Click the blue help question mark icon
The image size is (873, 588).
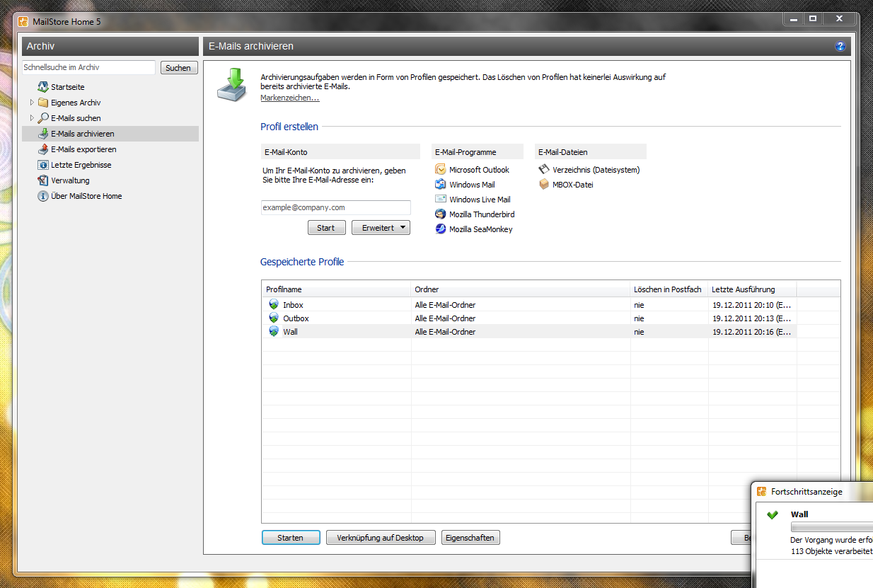pos(840,47)
